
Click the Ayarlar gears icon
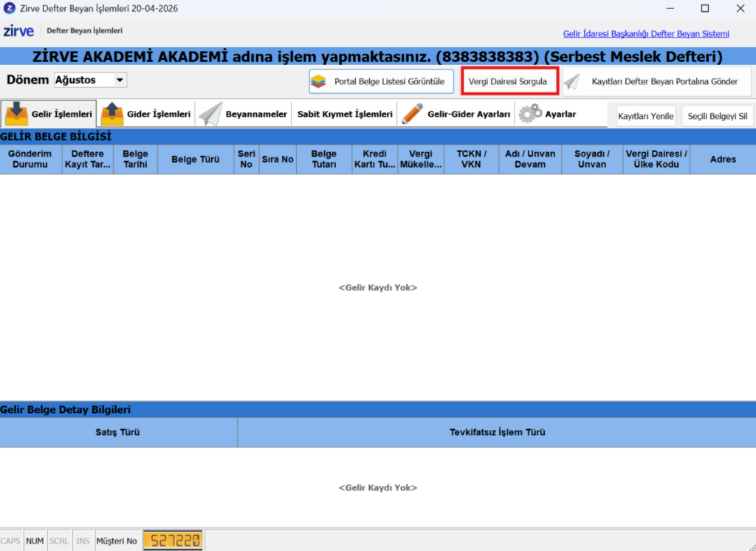pos(530,114)
